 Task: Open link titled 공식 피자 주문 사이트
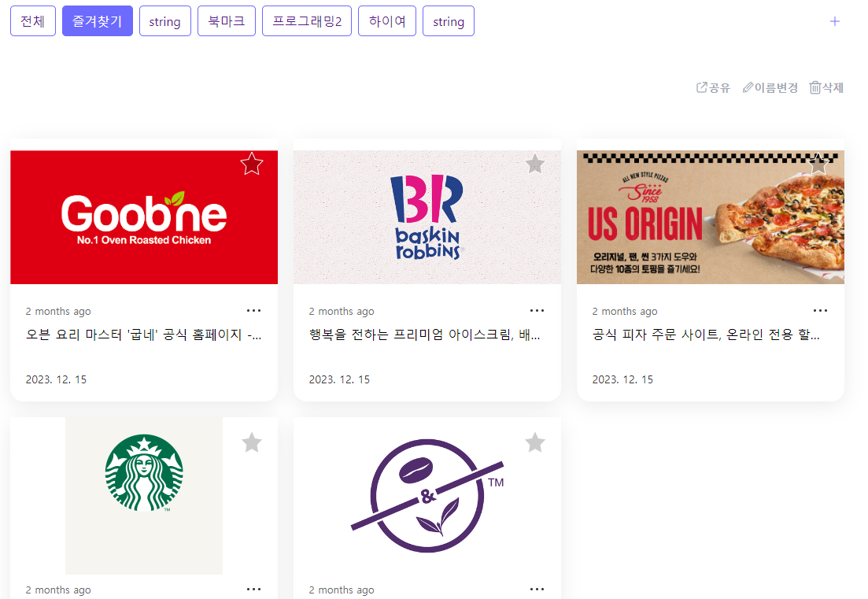(x=706, y=335)
